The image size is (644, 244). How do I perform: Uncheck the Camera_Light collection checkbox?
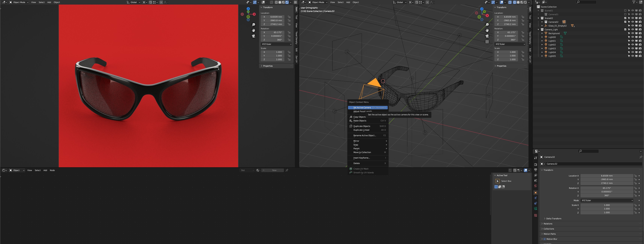point(625,30)
